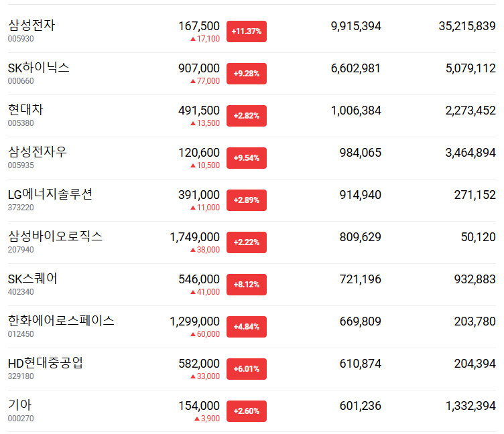Click the stock code 402340

pyautogui.click(x=21, y=292)
